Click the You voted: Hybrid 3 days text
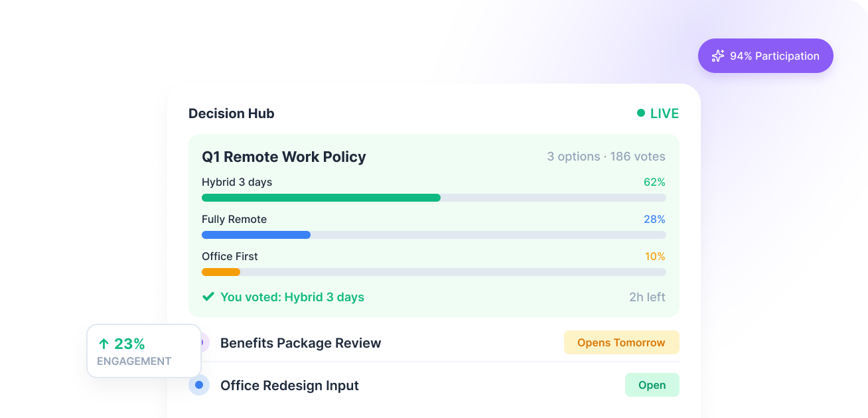 [x=292, y=297]
